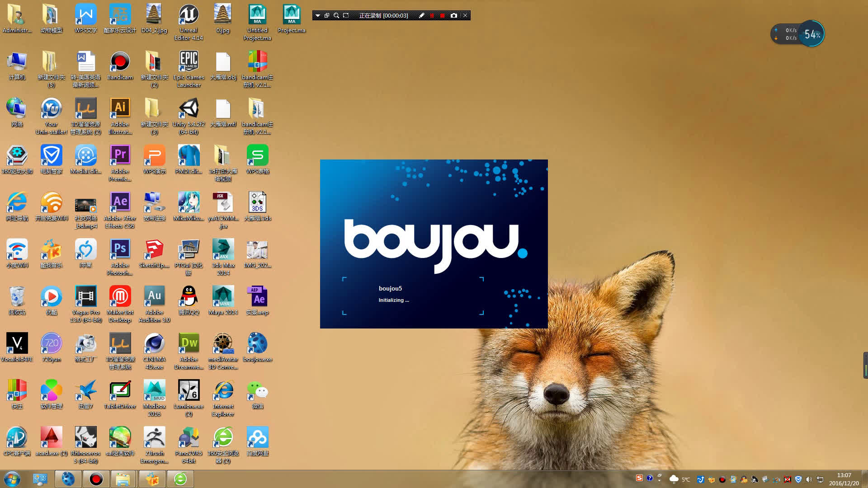Click the 54% memory usage floating widget

(811, 34)
